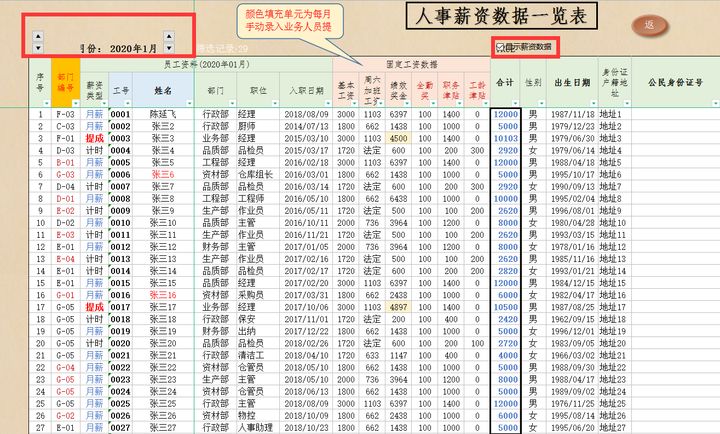Select the month cell showing 2020年1月

tap(133, 48)
